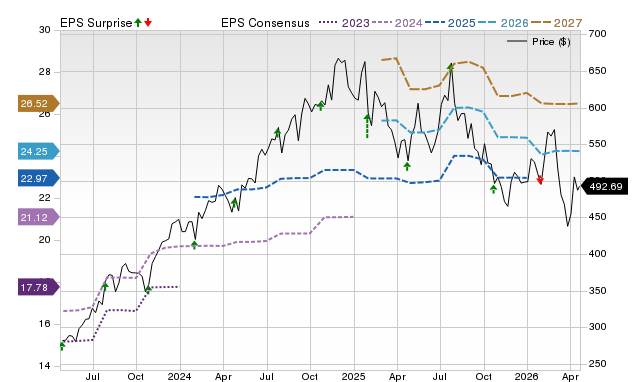The image size is (640, 382).
Task: Click the green surprise arrow with dotted stem, early 2025
Action: pyautogui.click(x=367, y=126)
